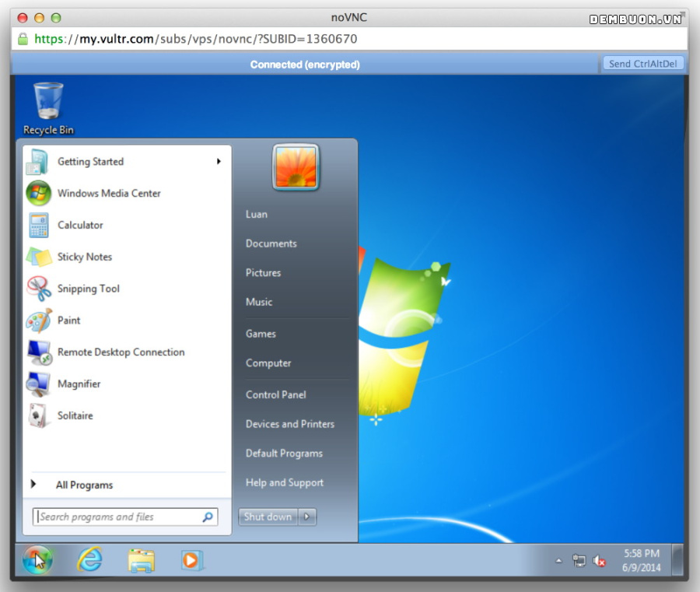Click the muted volume tray icon
The width and height of the screenshot is (700, 592).
599,560
